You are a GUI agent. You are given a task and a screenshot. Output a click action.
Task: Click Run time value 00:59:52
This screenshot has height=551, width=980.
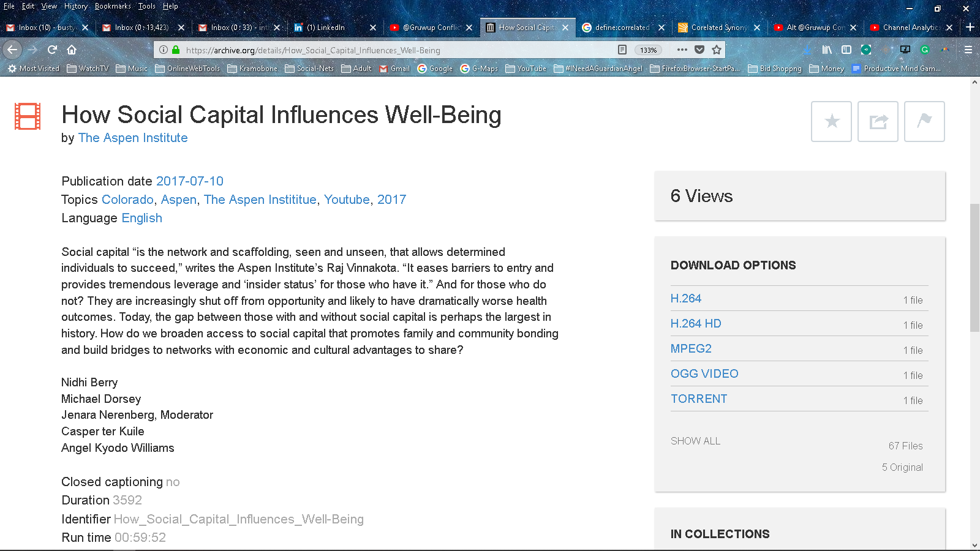tap(140, 538)
